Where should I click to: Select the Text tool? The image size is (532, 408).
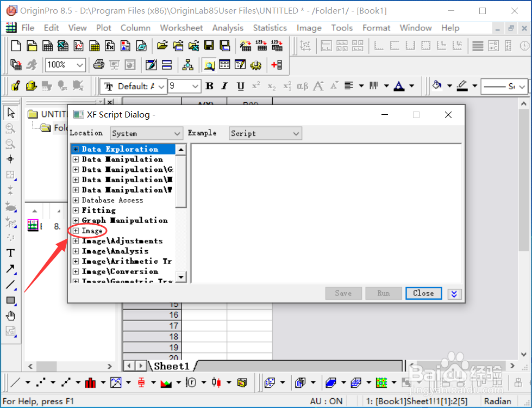coord(10,253)
